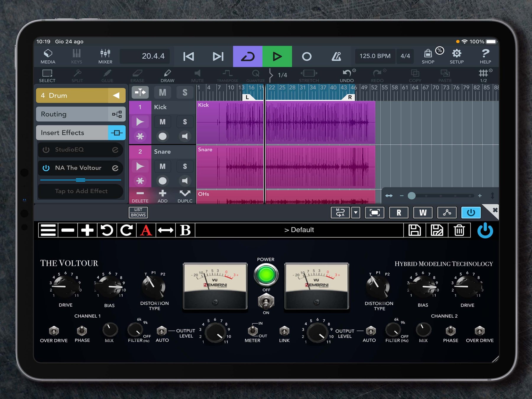Choose the DRAW pencil tool

[167, 76]
